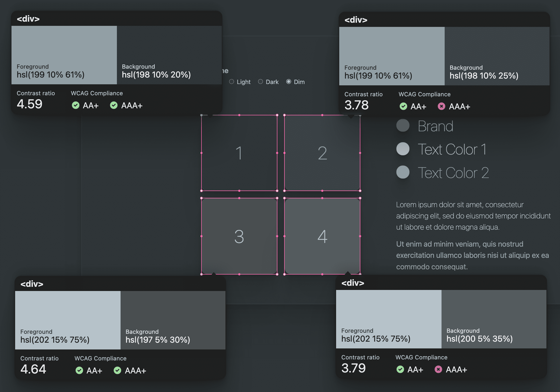Click grid cell number 4
The image size is (560, 392).
click(322, 235)
